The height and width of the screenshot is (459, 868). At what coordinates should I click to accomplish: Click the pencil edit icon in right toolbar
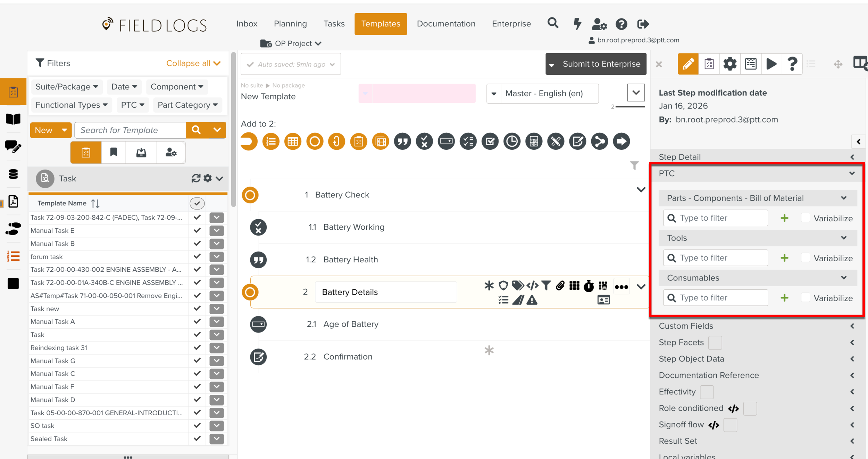688,64
